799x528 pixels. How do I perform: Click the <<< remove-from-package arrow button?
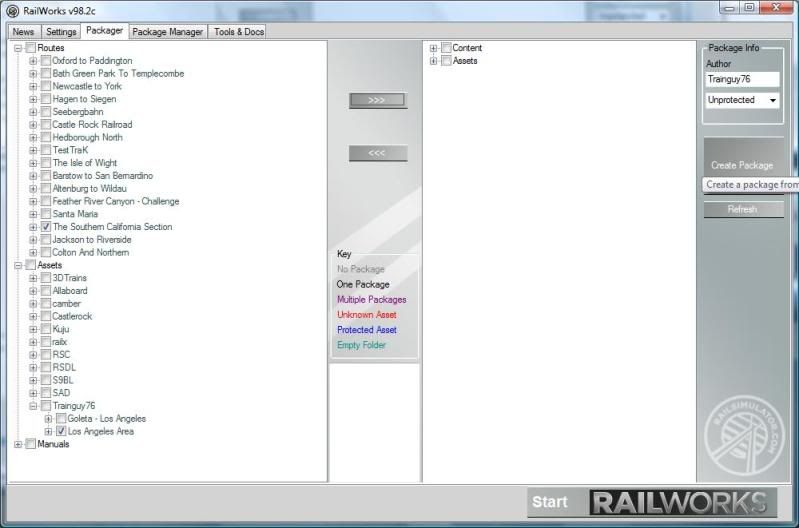(x=377, y=154)
